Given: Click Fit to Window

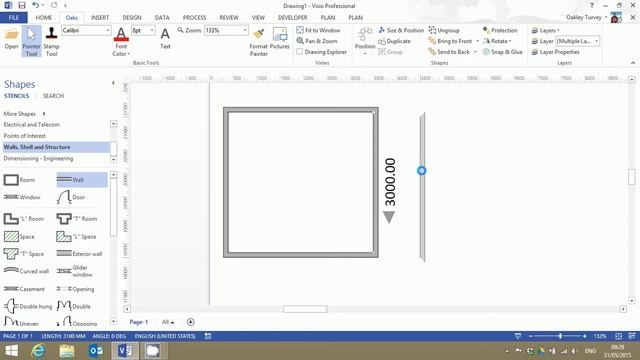Looking at the screenshot, I should click(318, 30).
